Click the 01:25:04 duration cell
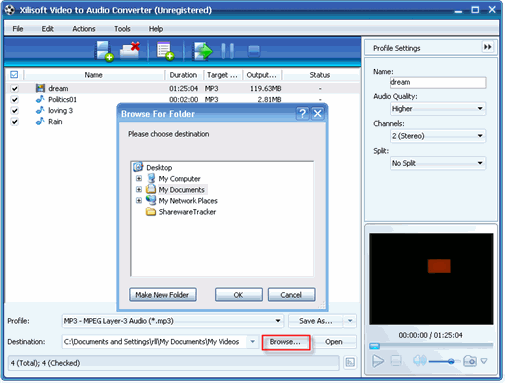This screenshot has height=383, width=505. [183, 88]
